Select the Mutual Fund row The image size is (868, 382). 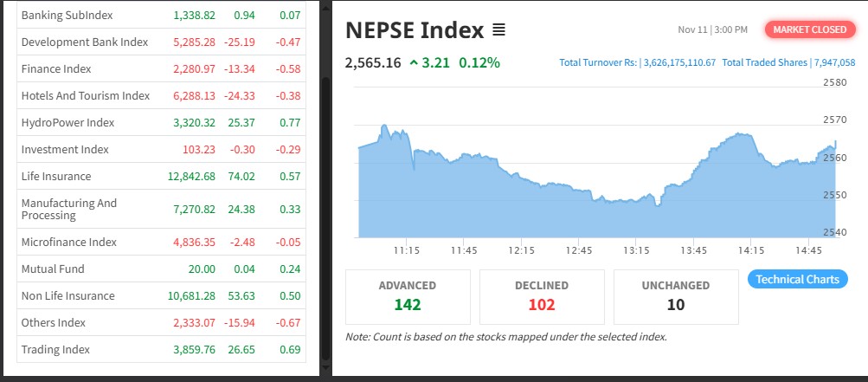coord(52,269)
